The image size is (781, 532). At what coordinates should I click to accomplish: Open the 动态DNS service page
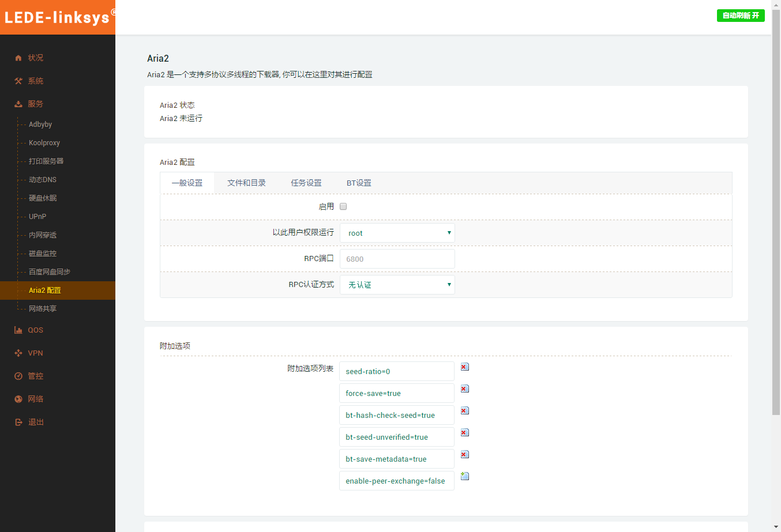tap(43, 180)
